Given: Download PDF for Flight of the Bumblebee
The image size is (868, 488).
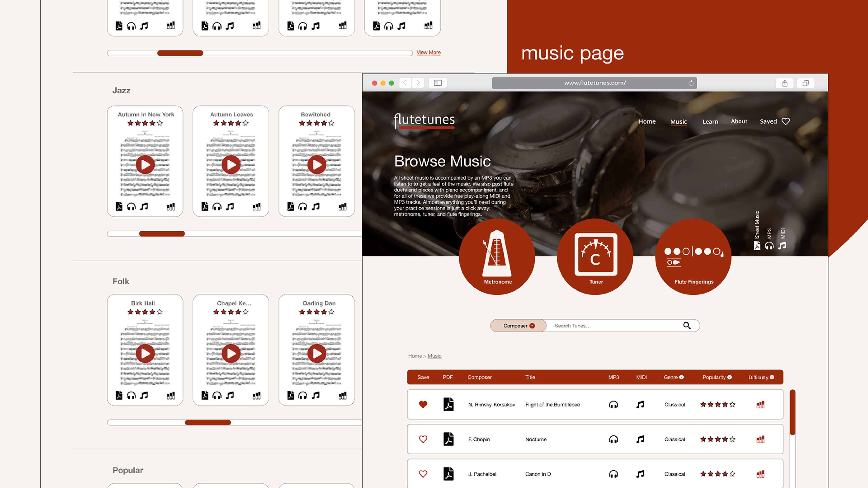Looking at the screenshot, I should click(x=448, y=404).
